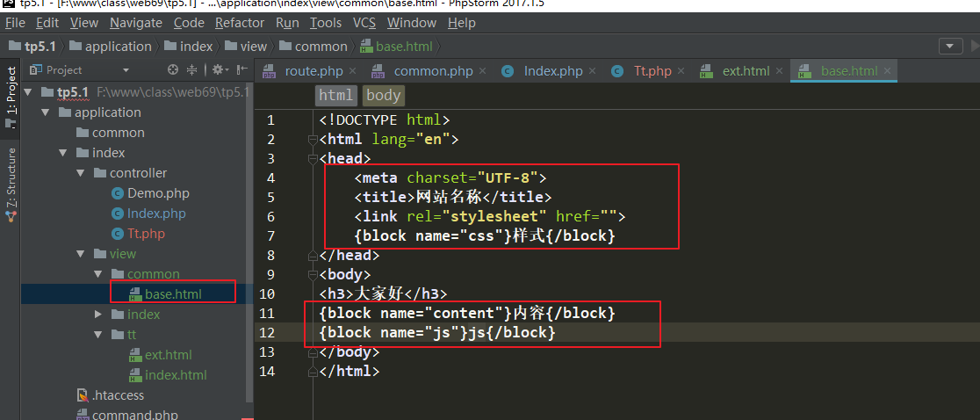Image resolution: width=980 pixels, height=420 pixels.
Task: Close the common.php editor tab
Action: (x=482, y=71)
